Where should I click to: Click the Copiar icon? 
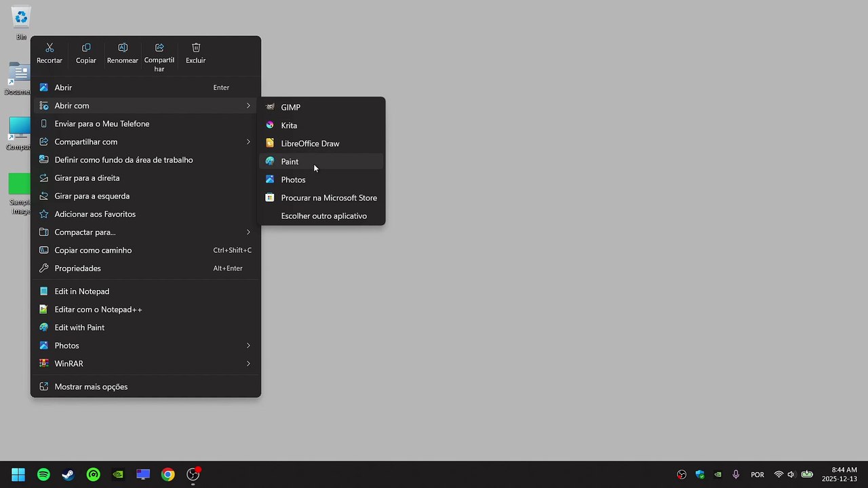coord(86,47)
